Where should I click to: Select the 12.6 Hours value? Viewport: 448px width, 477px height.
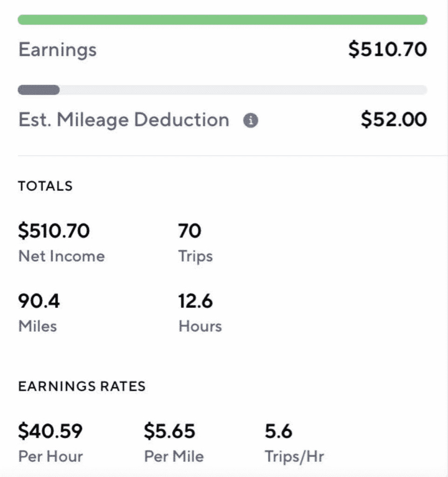[x=195, y=301]
